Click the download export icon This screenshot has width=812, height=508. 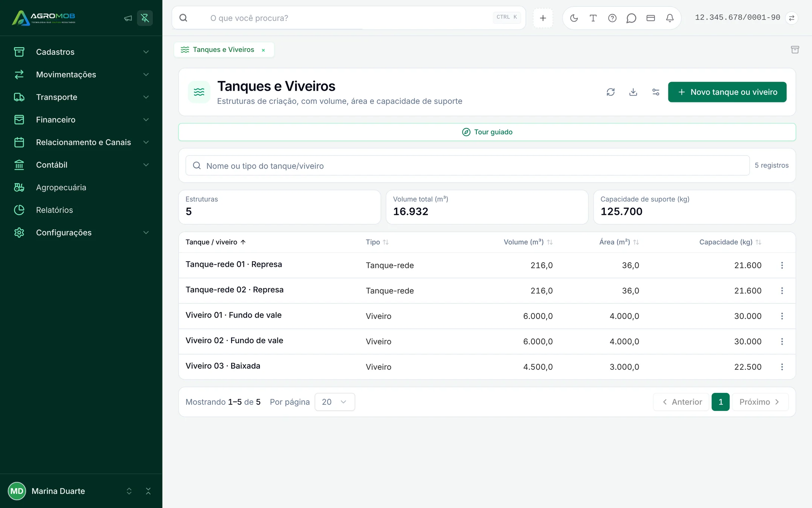click(x=633, y=92)
